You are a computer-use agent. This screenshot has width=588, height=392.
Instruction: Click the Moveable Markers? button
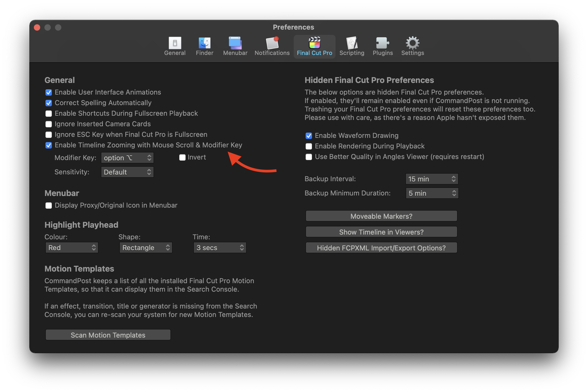click(x=381, y=216)
